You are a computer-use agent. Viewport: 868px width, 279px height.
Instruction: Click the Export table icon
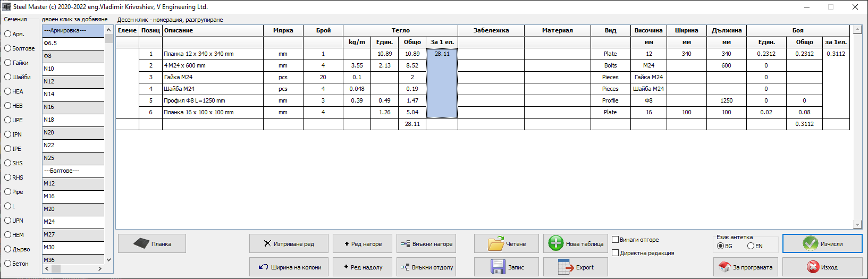[x=566, y=267]
